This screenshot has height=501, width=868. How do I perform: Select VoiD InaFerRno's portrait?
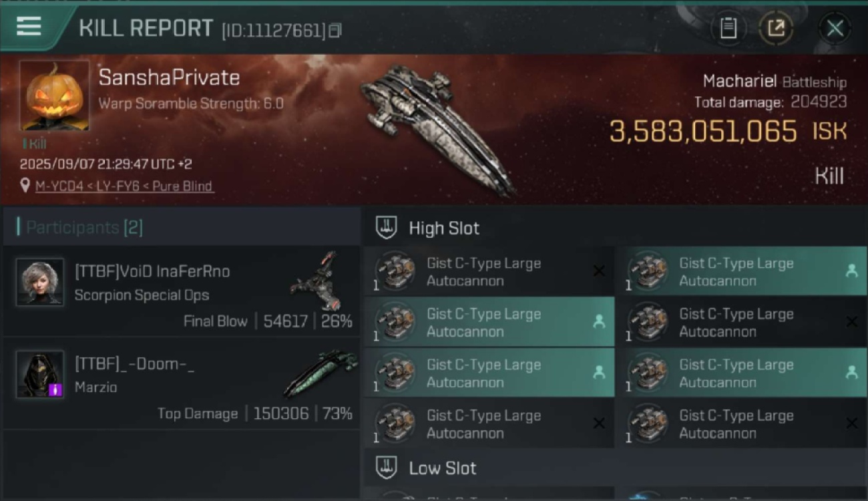tap(40, 282)
